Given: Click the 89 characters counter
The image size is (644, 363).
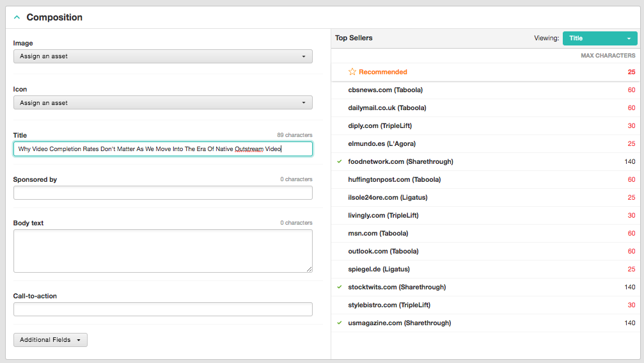Looking at the screenshot, I should coord(294,135).
